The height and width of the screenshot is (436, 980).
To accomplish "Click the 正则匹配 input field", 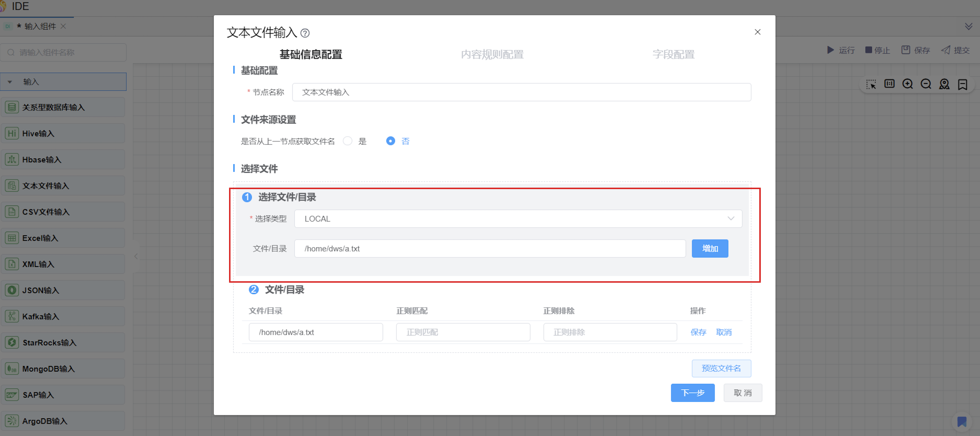I will click(x=463, y=332).
